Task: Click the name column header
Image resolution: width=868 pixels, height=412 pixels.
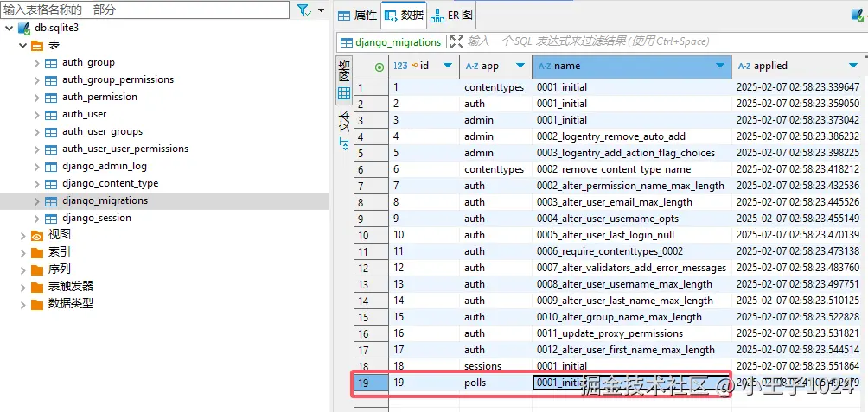Action: click(x=632, y=66)
